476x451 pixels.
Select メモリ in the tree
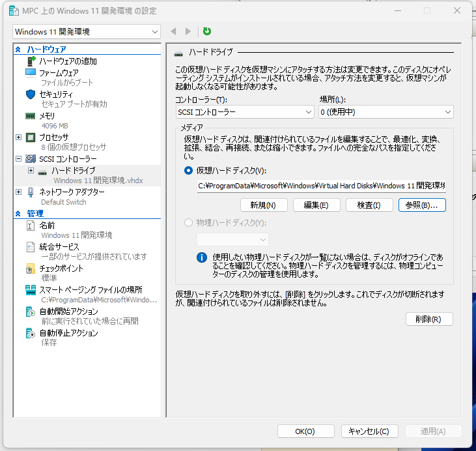[47, 116]
